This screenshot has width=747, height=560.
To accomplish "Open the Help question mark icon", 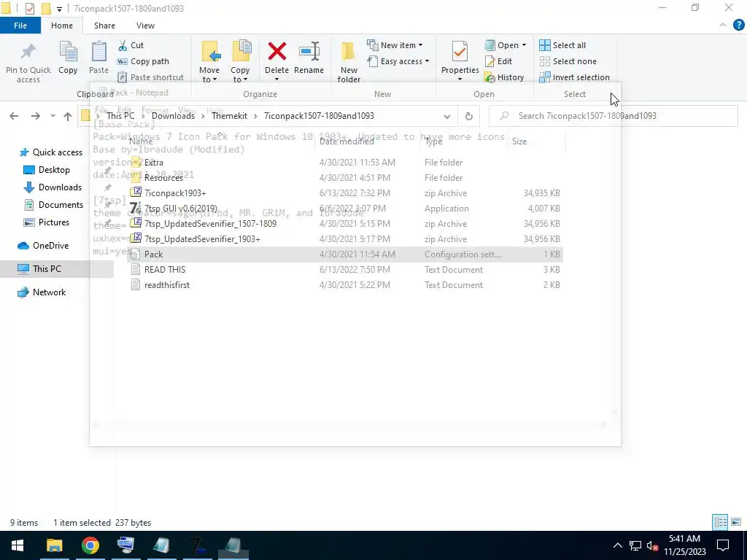I will pos(738,26).
